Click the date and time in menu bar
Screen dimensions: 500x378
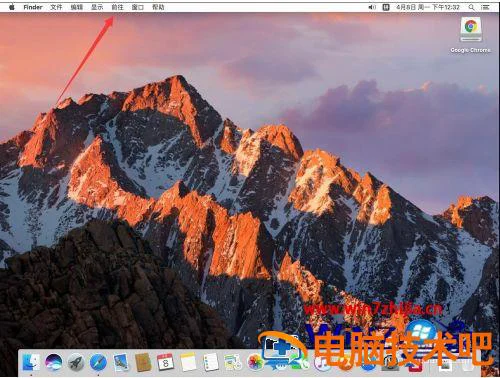428,7
